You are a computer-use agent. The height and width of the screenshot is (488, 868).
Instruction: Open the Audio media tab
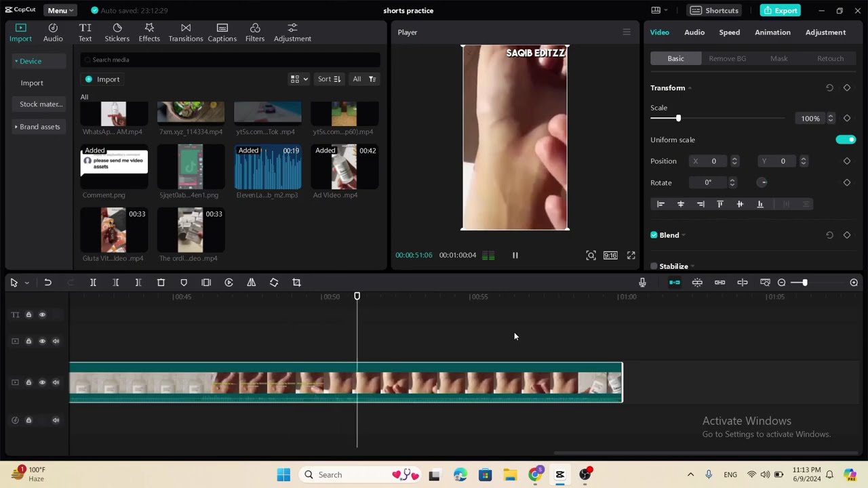point(53,33)
